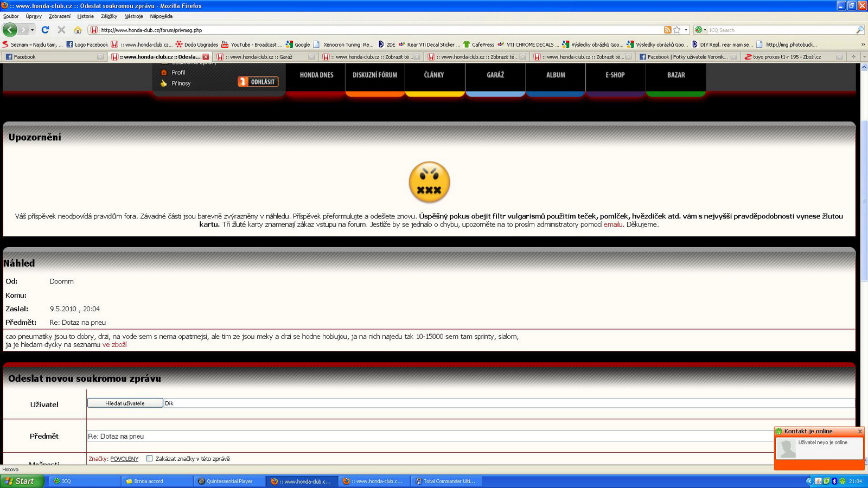Screen dimensions: 868x488
Task: Open the Dodo Upgrades bookmark
Action: coord(196,44)
